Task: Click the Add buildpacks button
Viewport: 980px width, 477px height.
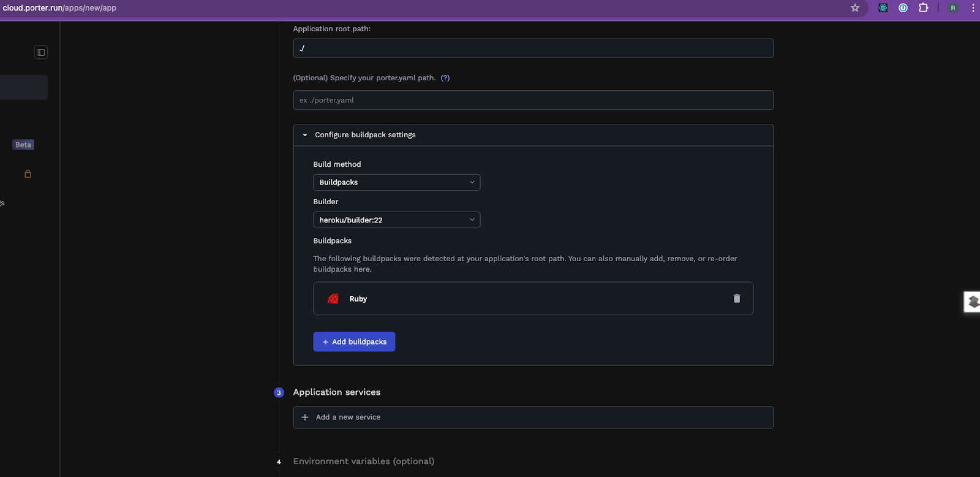Action: 354,342
